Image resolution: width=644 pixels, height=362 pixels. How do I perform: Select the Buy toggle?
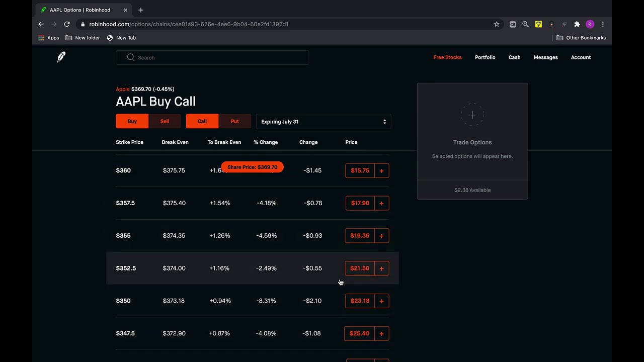pyautogui.click(x=132, y=121)
